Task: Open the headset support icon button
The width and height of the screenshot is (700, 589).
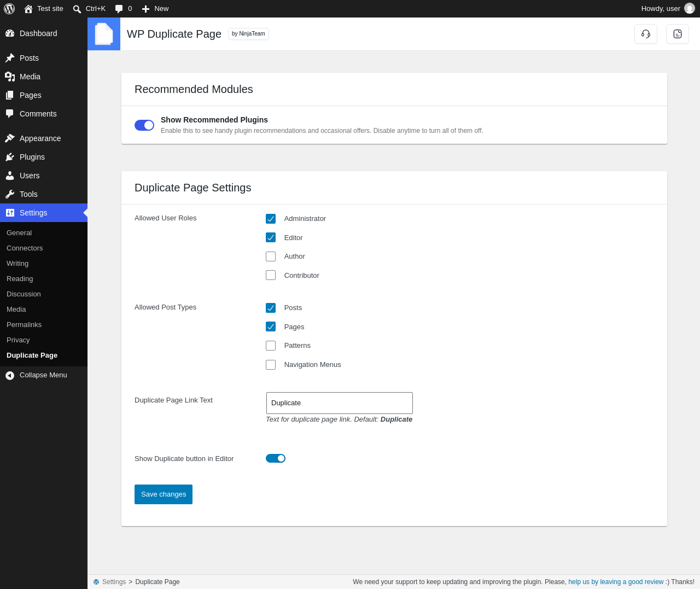Action: [x=646, y=34]
